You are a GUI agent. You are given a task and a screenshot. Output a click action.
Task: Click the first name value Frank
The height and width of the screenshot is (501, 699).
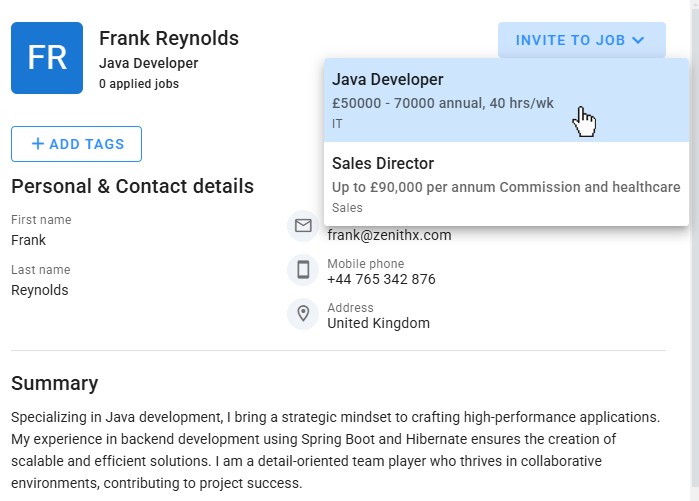tap(29, 240)
